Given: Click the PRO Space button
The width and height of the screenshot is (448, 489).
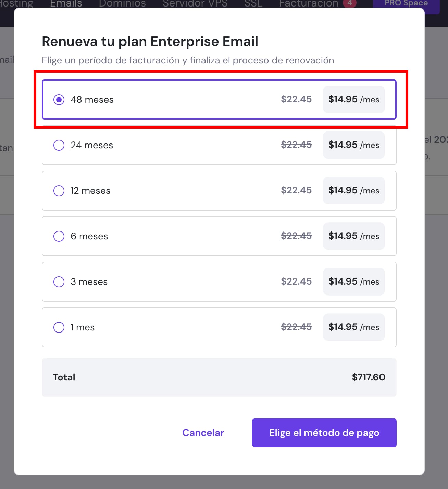Looking at the screenshot, I should click(406, 3).
